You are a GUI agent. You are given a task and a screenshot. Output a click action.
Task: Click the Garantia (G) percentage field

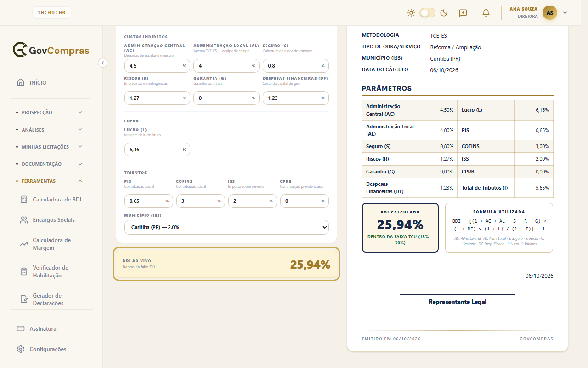pyautogui.click(x=226, y=98)
